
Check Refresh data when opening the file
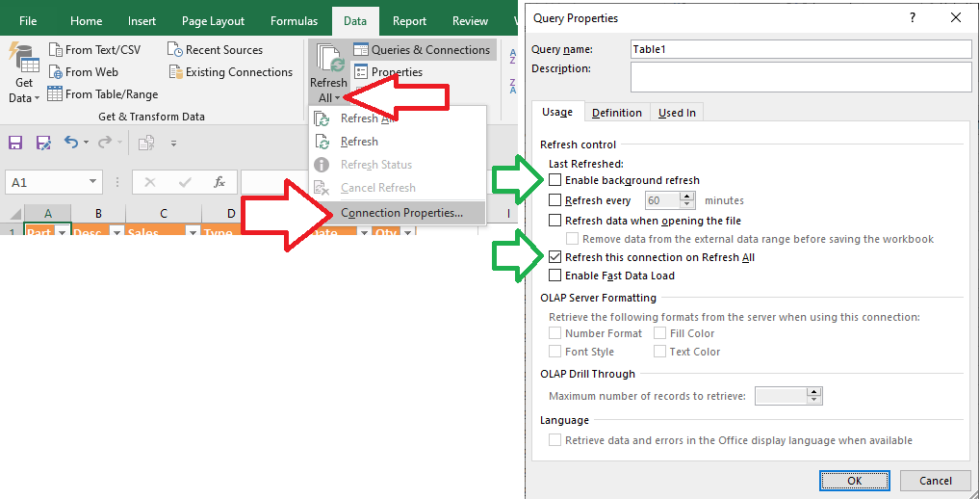pyautogui.click(x=555, y=221)
